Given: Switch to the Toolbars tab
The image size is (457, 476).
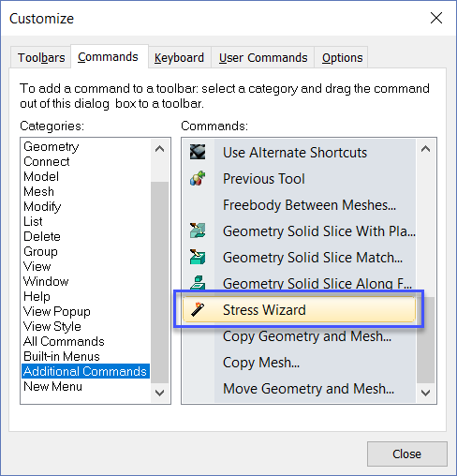Looking at the screenshot, I should tap(41, 58).
